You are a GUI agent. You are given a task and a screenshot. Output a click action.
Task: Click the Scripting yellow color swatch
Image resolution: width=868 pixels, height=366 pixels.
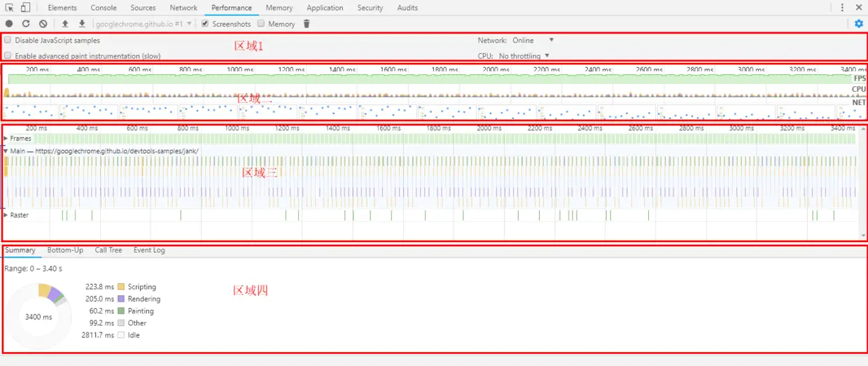tap(121, 287)
